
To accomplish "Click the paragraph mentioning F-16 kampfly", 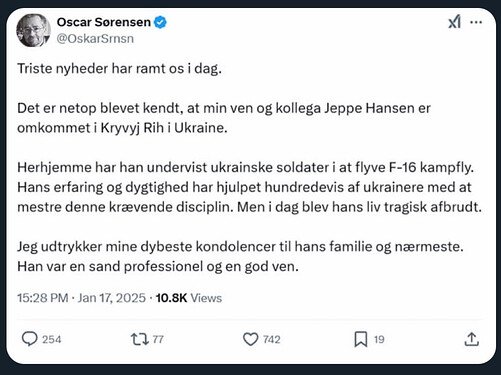I will point(250,187).
